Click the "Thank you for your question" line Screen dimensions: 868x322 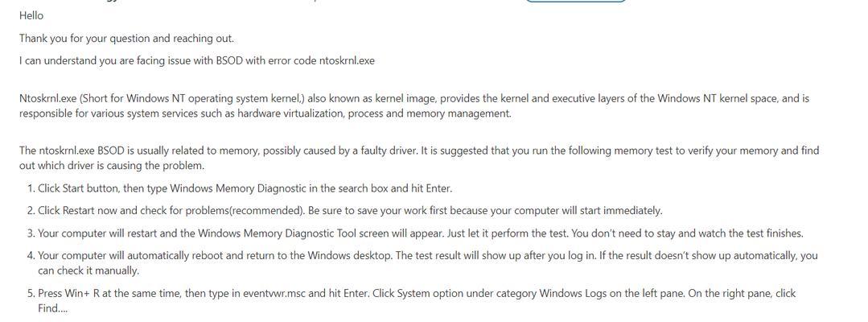(127, 39)
